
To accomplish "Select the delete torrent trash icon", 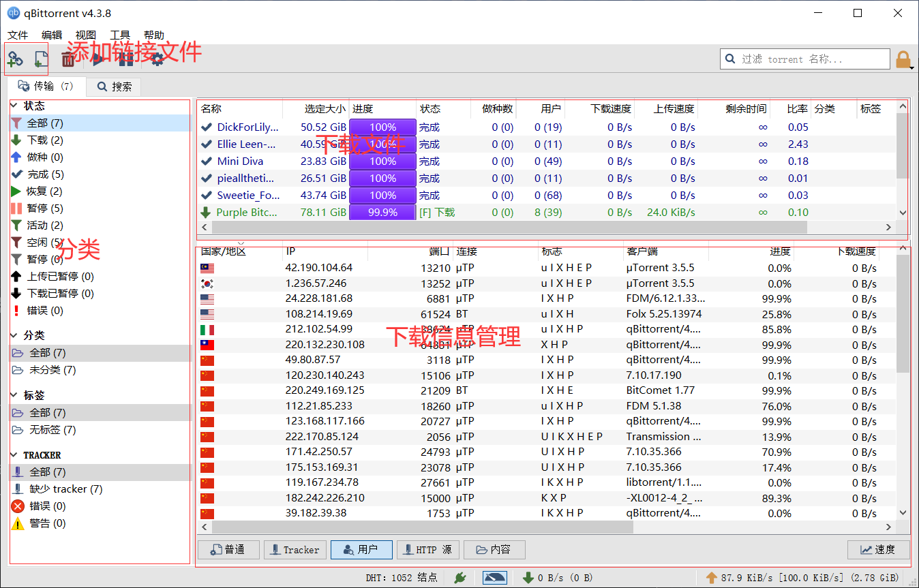I will point(69,59).
